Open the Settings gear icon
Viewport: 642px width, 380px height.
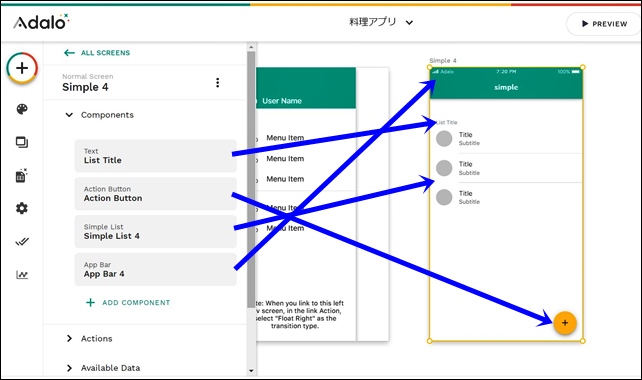(x=22, y=208)
